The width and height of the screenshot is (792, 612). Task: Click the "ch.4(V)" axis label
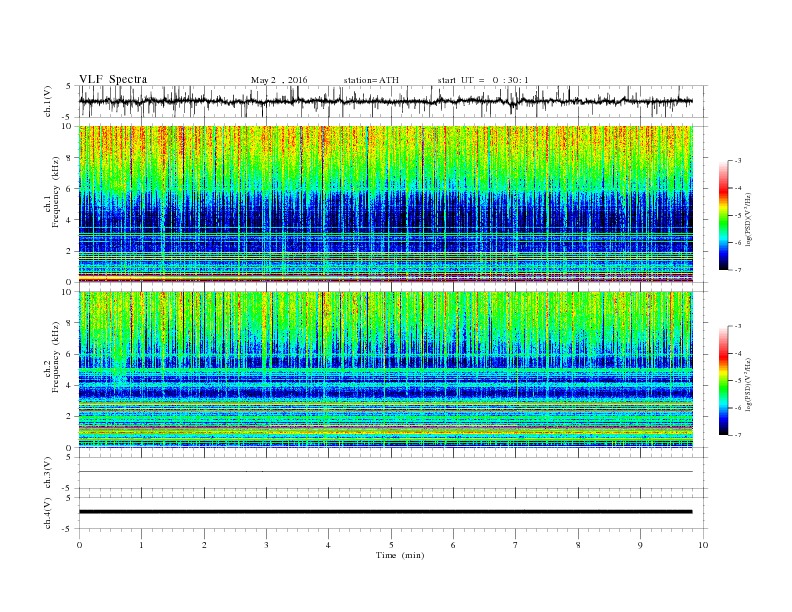[x=47, y=513]
